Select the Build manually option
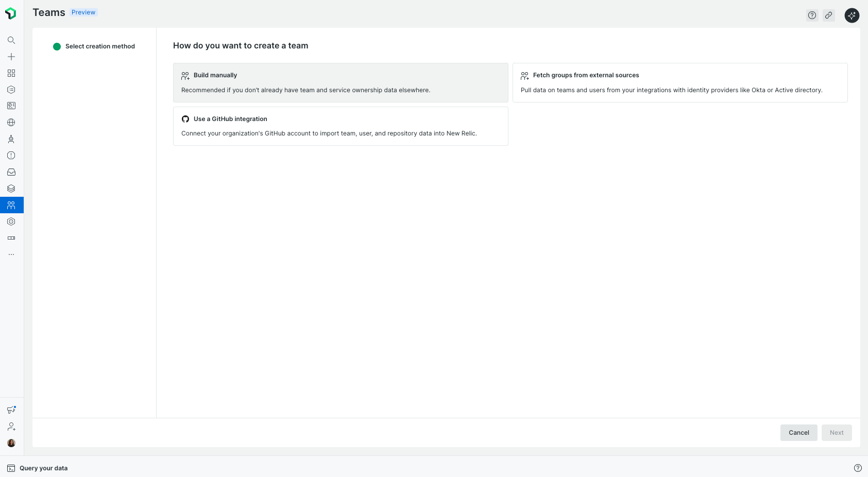This screenshot has height=477, width=868. [341, 82]
